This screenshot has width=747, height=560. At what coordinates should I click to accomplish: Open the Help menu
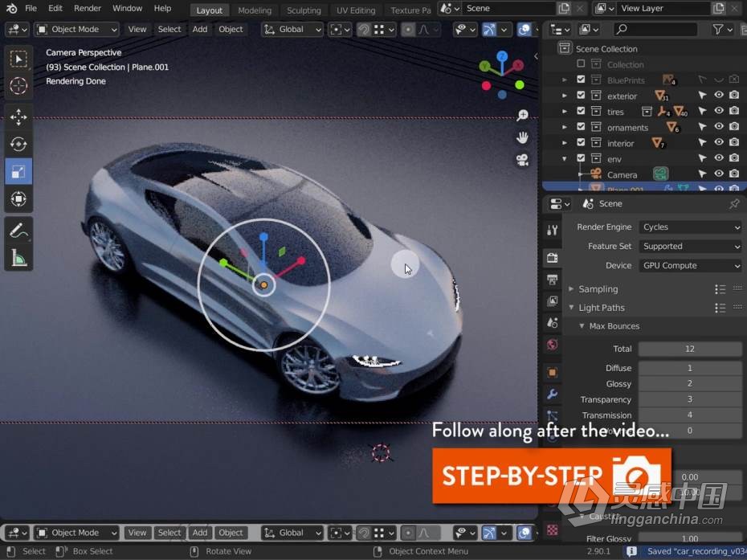(x=162, y=9)
